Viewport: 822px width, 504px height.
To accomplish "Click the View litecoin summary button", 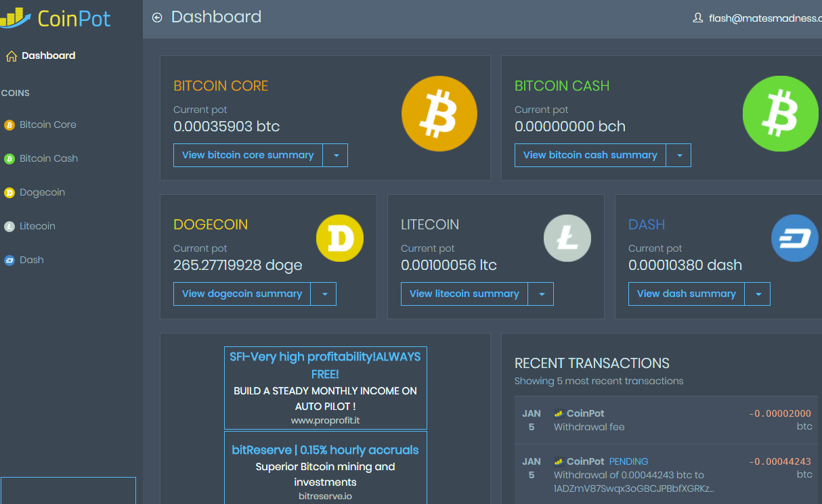I will (x=464, y=294).
